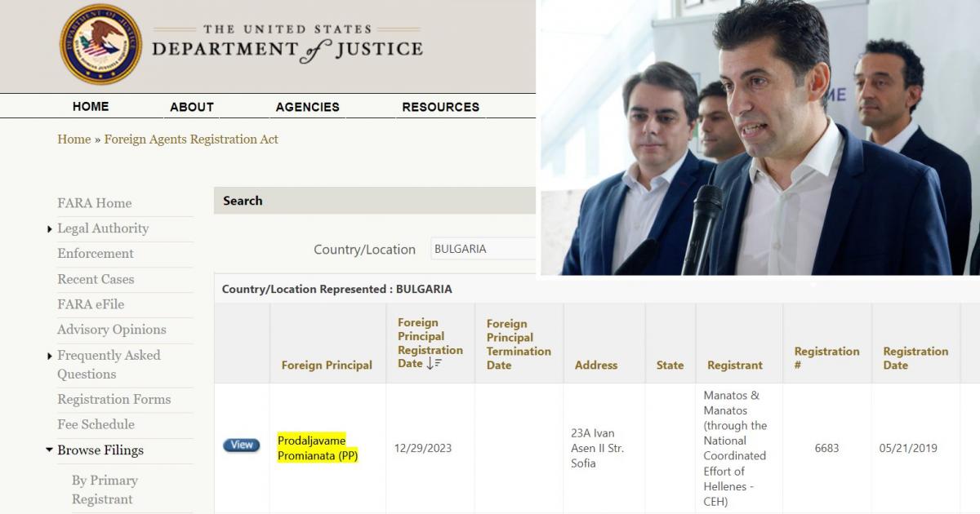Sort by Registrant column header
The width and height of the screenshot is (980, 514).
(735, 365)
